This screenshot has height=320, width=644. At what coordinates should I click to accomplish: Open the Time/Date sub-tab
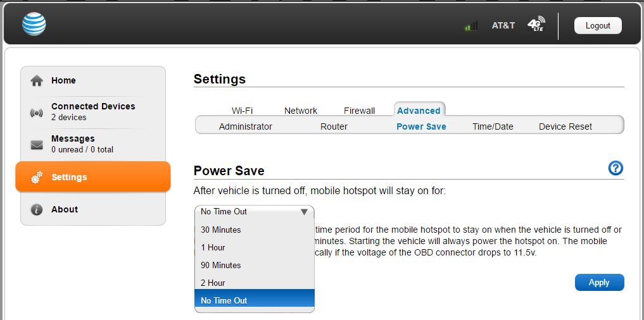[x=493, y=126]
